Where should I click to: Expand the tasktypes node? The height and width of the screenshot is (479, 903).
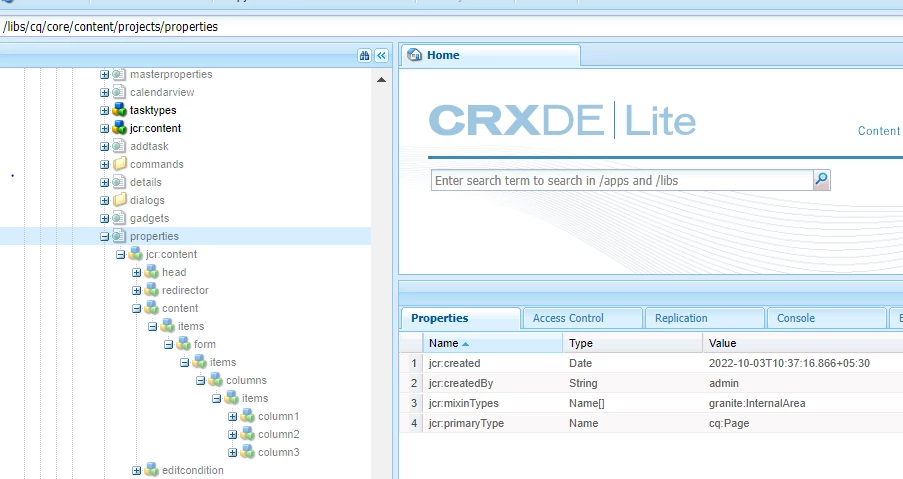tap(104, 110)
